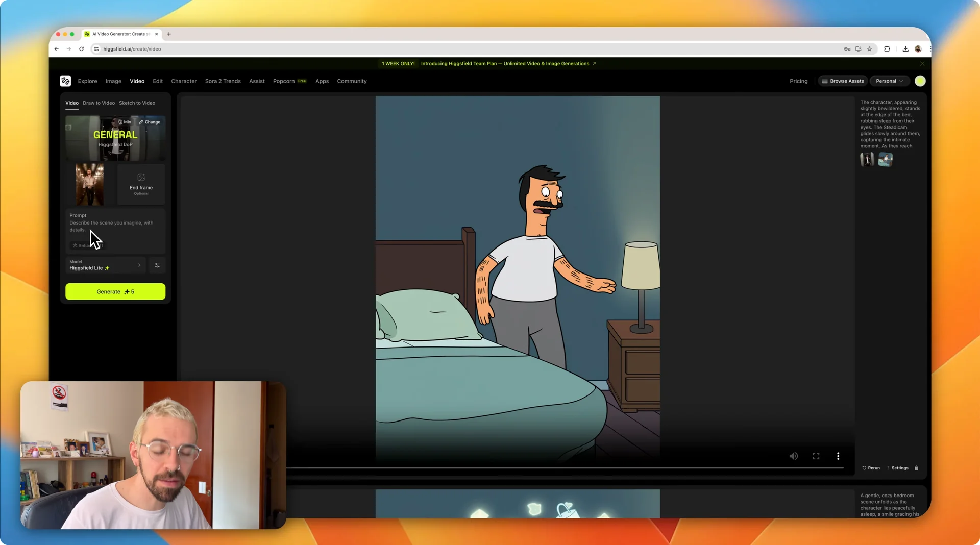Bookmark this page with star icon

point(870,49)
